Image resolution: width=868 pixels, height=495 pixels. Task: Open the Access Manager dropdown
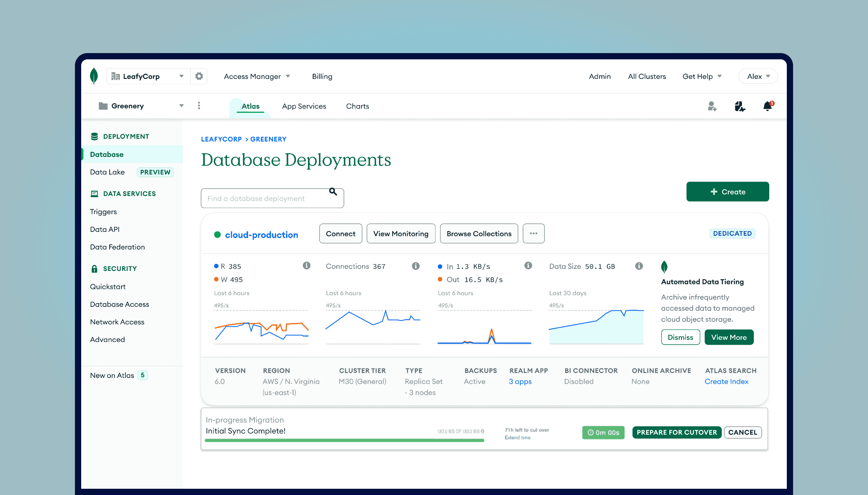coord(257,77)
